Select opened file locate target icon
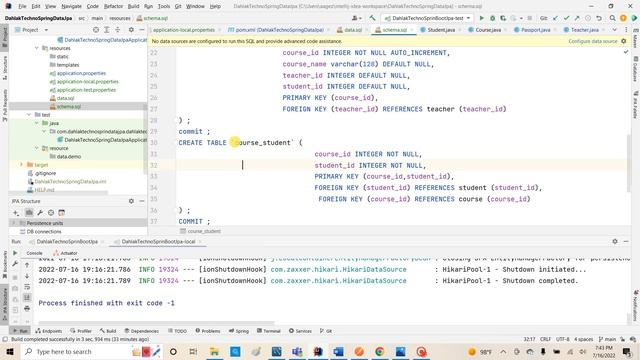 [96, 30]
